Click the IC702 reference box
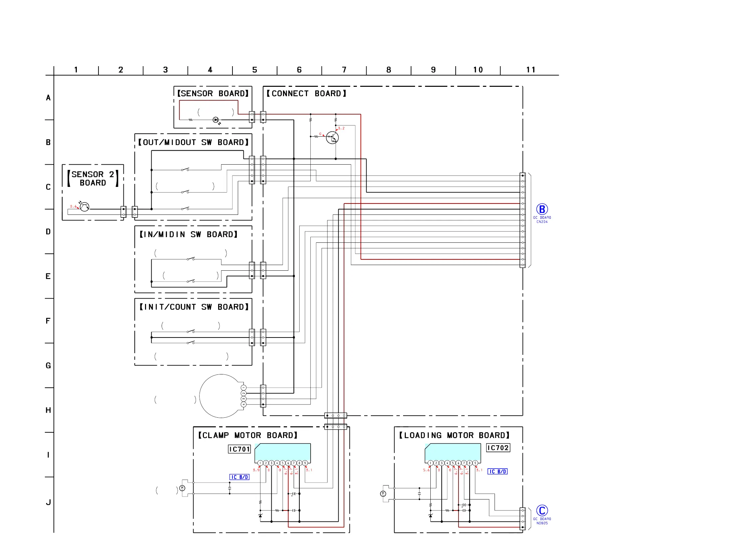Viewport: 745px width, 560px height. tap(498, 448)
